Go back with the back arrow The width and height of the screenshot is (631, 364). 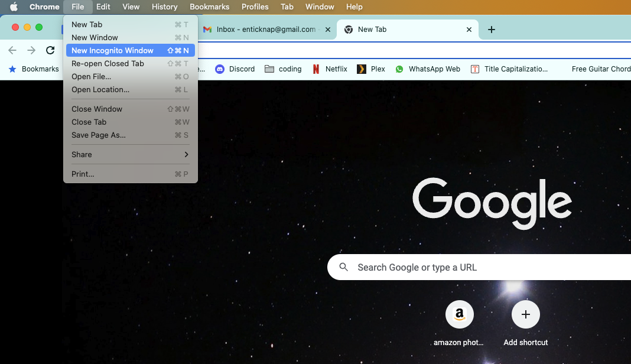tap(12, 50)
